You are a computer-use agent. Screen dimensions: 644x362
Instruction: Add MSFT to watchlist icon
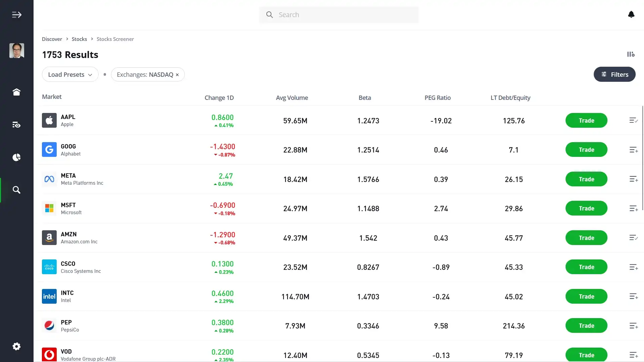pos(633,208)
